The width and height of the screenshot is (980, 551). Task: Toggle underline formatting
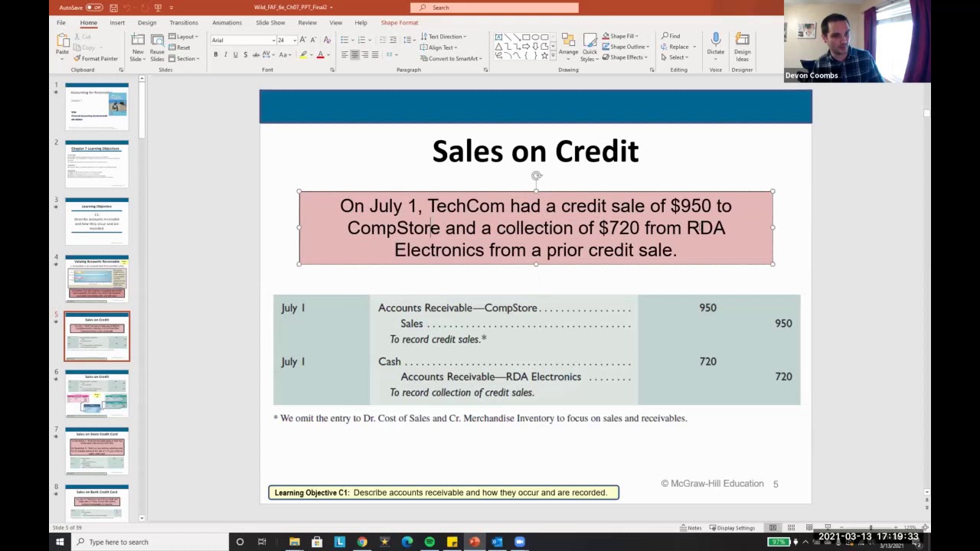pos(235,54)
